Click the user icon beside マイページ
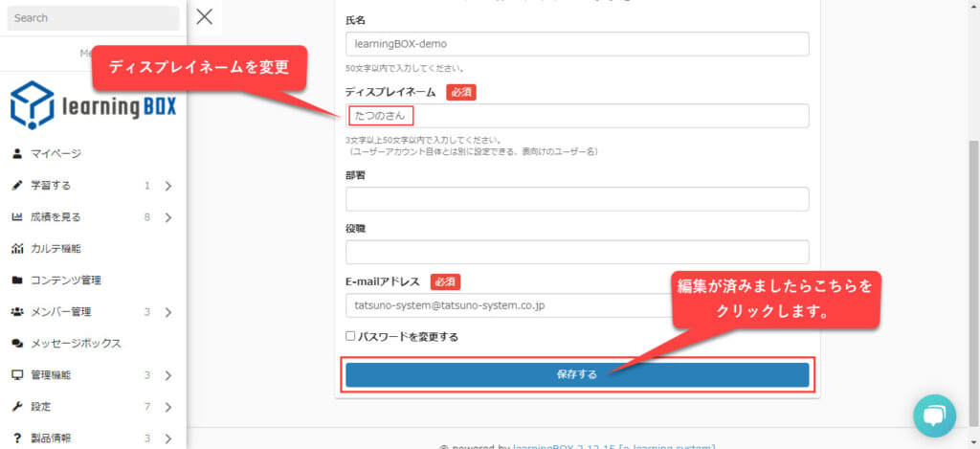 pyautogui.click(x=16, y=153)
